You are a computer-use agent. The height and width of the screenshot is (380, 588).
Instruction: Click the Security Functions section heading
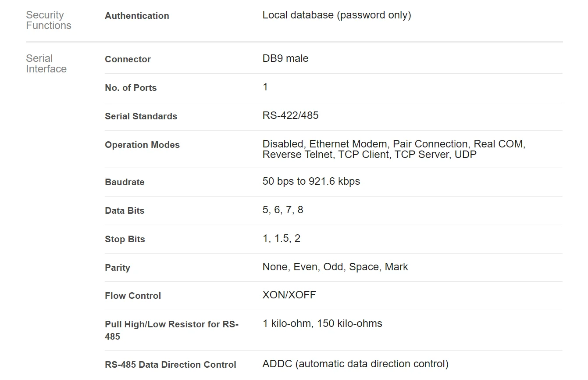[x=48, y=20]
